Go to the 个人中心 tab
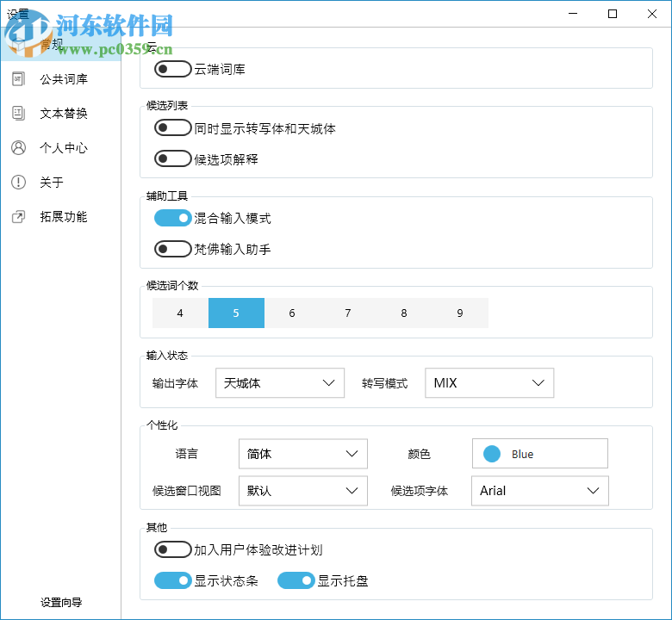This screenshot has width=672, height=620. [60, 147]
